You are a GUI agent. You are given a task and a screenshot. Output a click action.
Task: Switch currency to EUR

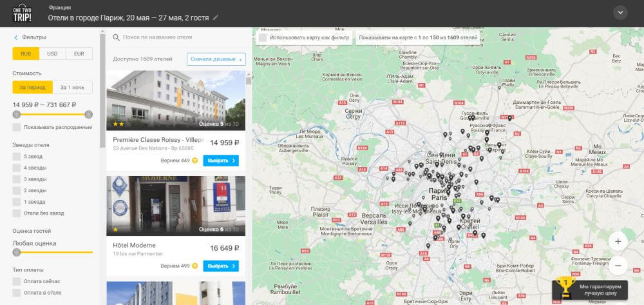tap(79, 54)
